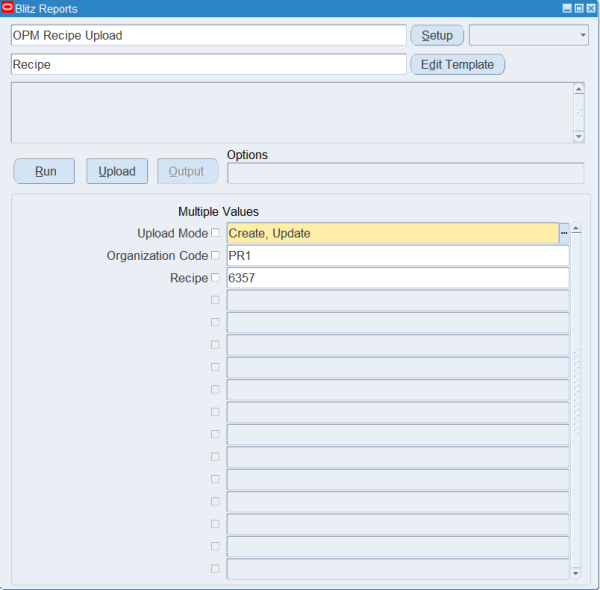Click the Edit Template button

pos(457,64)
